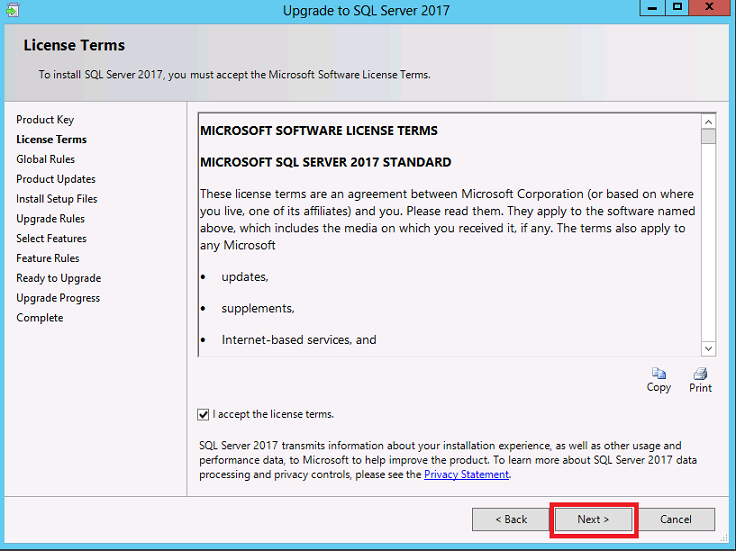Click the license text scroll up arrow
This screenshot has height=551, width=736.
pos(708,122)
